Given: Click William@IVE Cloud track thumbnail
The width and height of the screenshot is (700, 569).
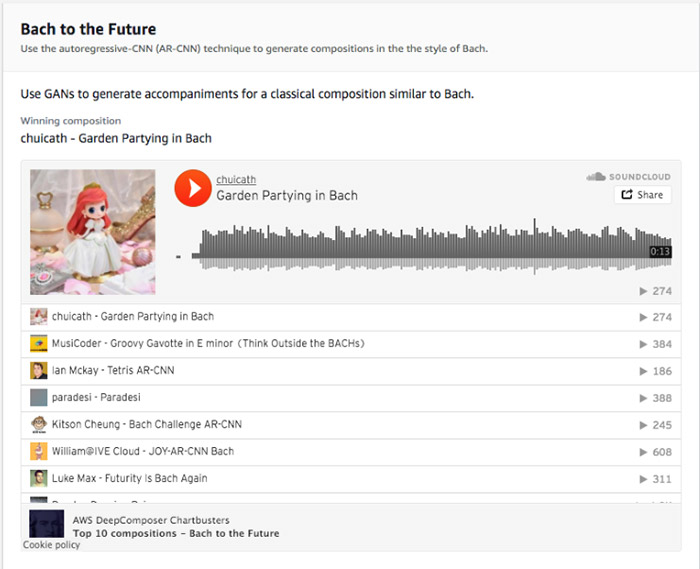Looking at the screenshot, I should pyautogui.click(x=38, y=451).
